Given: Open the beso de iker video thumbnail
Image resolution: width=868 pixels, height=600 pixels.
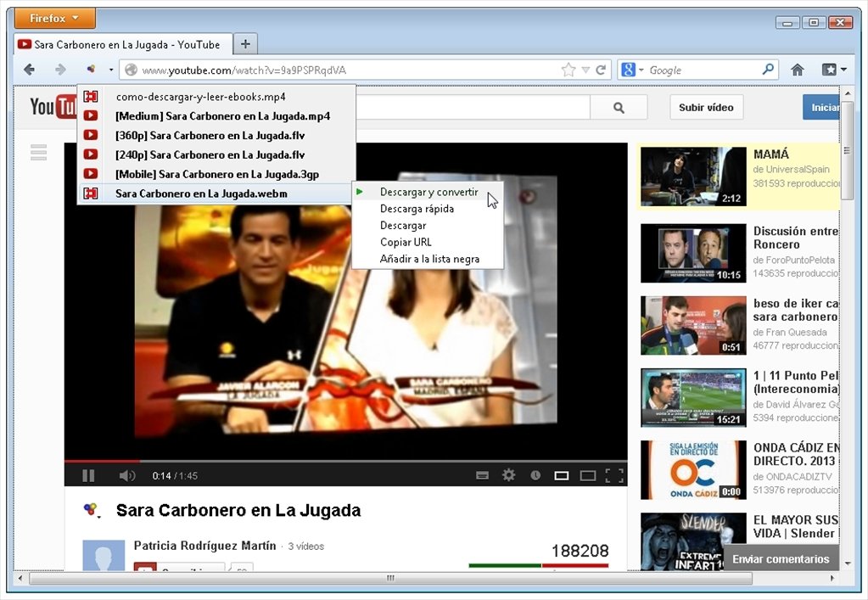Looking at the screenshot, I should pyautogui.click(x=693, y=326).
